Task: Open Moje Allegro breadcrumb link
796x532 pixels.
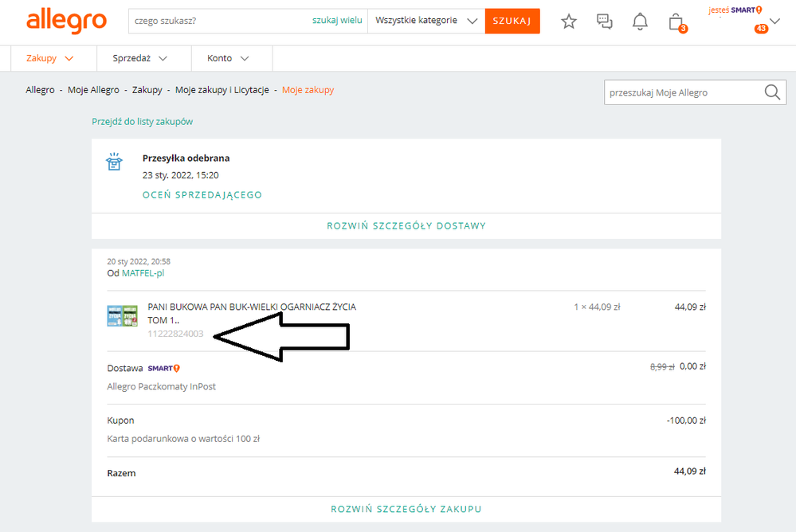Action: (x=93, y=90)
